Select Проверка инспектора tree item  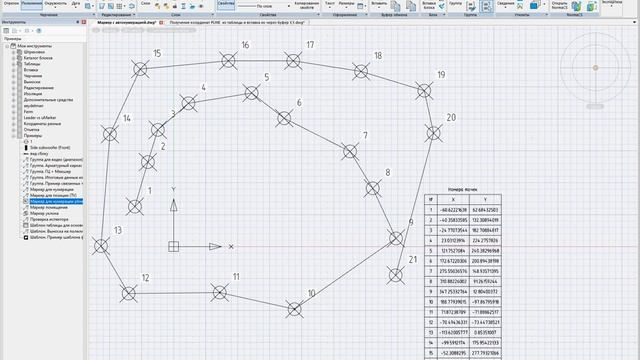tap(49, 219)
